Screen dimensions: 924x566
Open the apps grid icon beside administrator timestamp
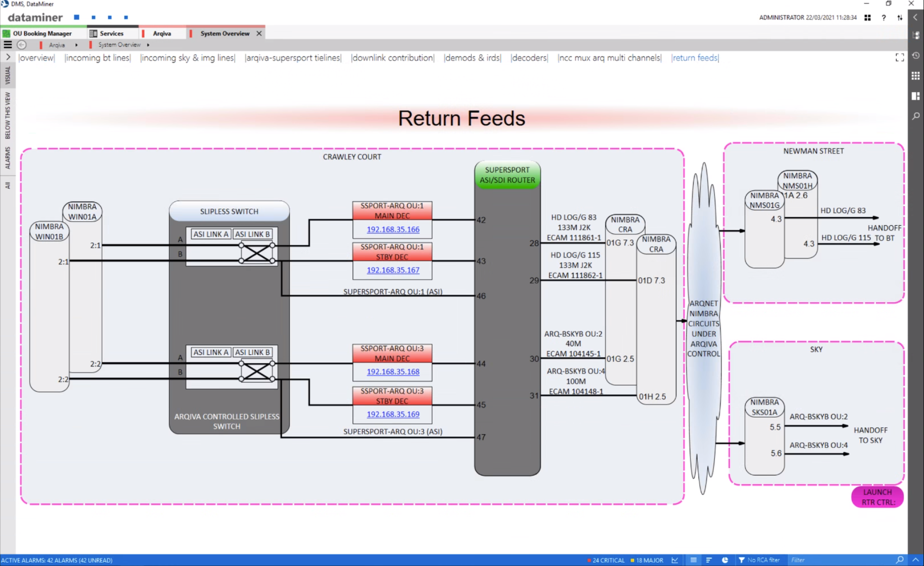click(x=867, y=18)
